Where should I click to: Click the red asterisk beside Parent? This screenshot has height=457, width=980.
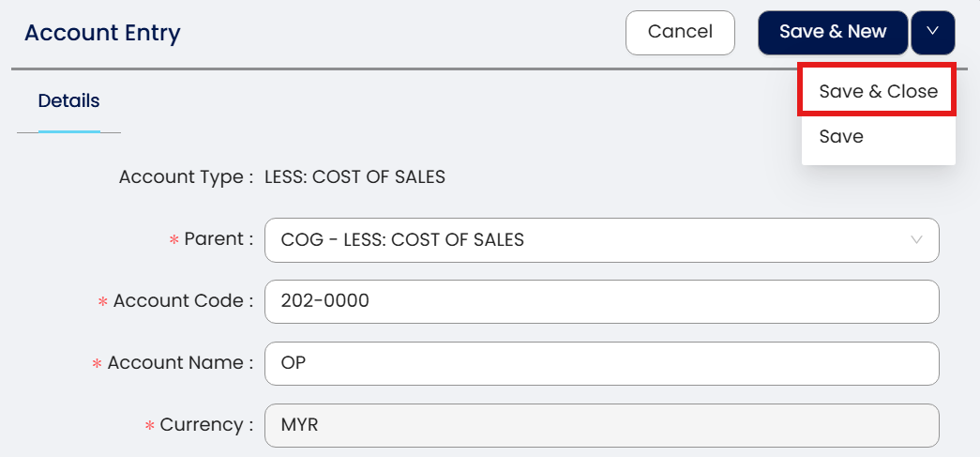tap(173, 241)
